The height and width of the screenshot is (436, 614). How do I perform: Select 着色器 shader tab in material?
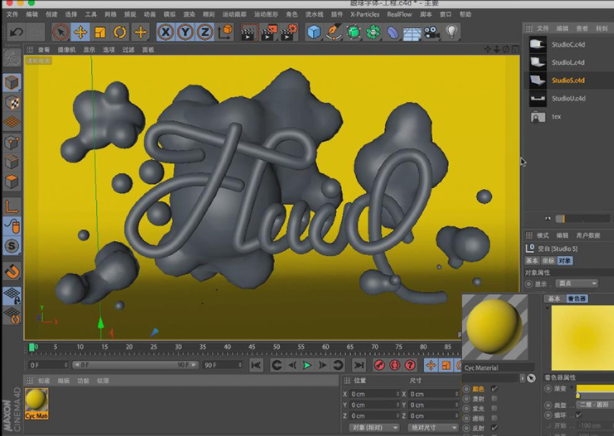tap(577, 299)
